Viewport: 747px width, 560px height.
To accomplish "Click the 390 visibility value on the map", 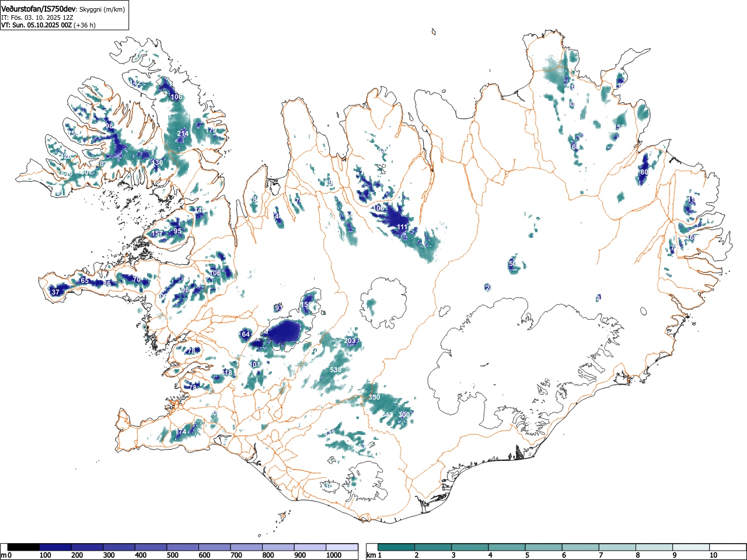I will pos(374,397).
